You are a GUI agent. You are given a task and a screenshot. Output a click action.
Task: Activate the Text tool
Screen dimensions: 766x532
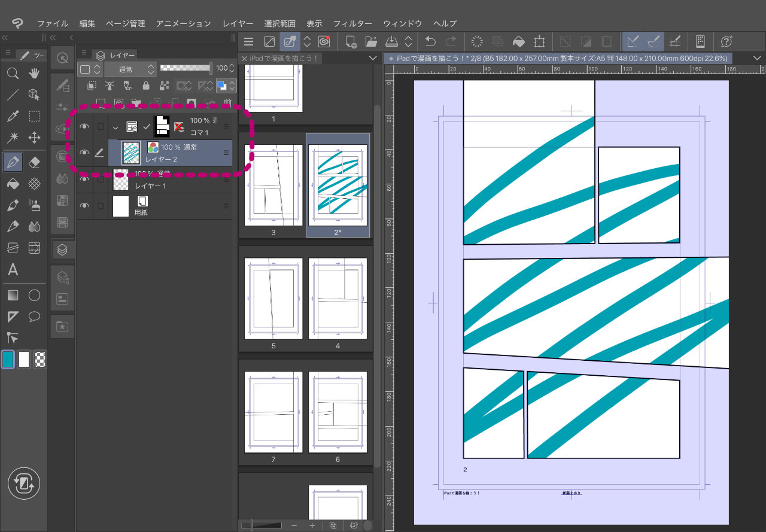pyautogui.click(x=12, y=270)
